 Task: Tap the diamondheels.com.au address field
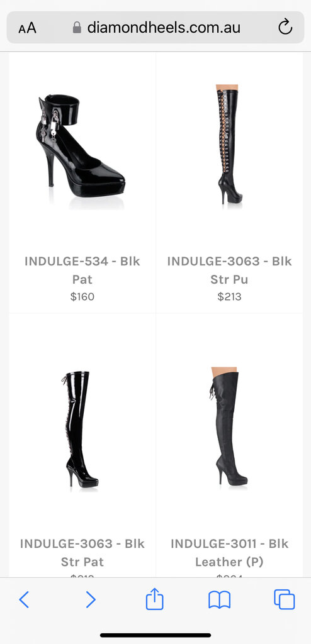pyautogui.click(x=155, y=28)
